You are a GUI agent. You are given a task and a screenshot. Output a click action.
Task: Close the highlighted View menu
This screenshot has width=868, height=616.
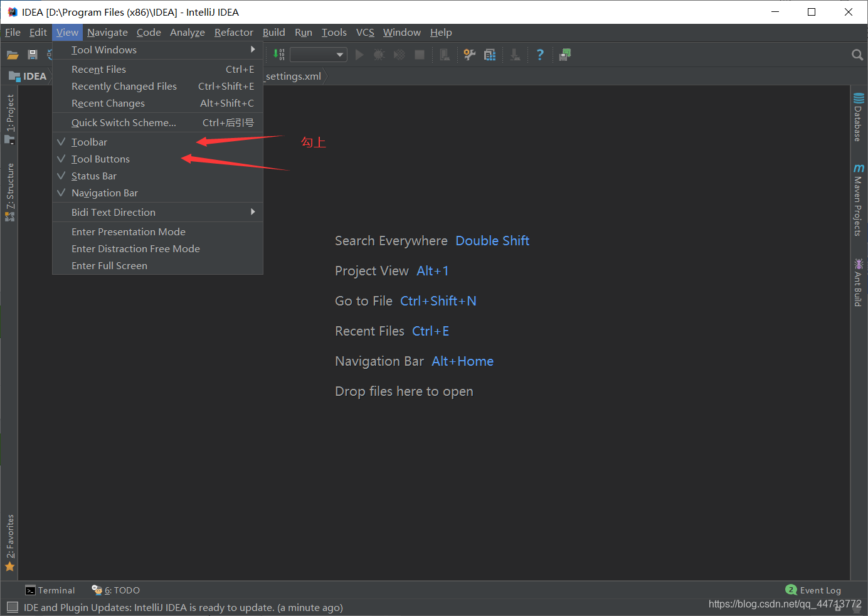pyautogui.click(x=67, y=33)
